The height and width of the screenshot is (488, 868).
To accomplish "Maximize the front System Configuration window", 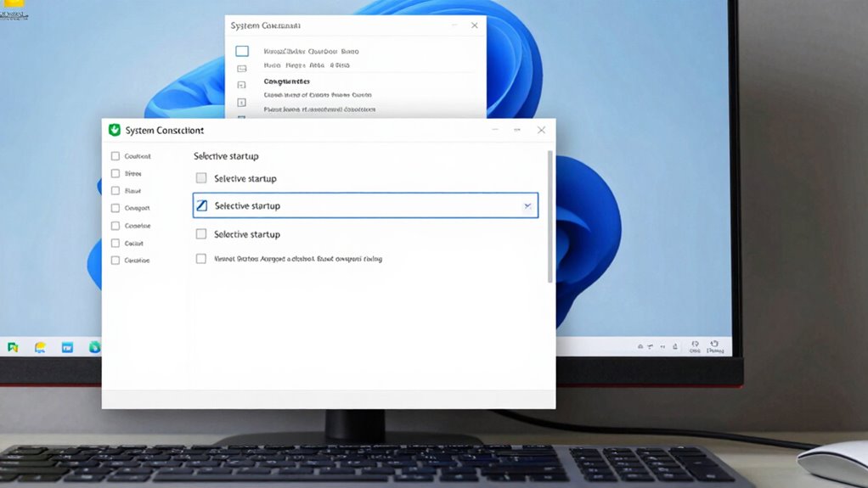I will click(517, 130).
